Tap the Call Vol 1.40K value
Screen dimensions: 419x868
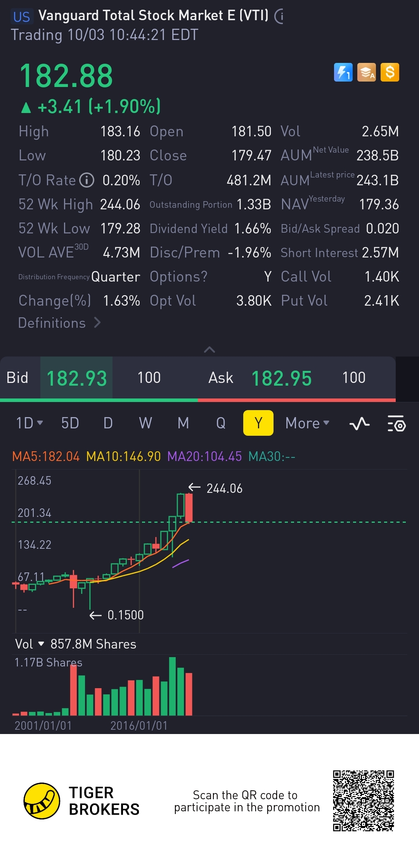pyautogui.click(x=382, y=277)
